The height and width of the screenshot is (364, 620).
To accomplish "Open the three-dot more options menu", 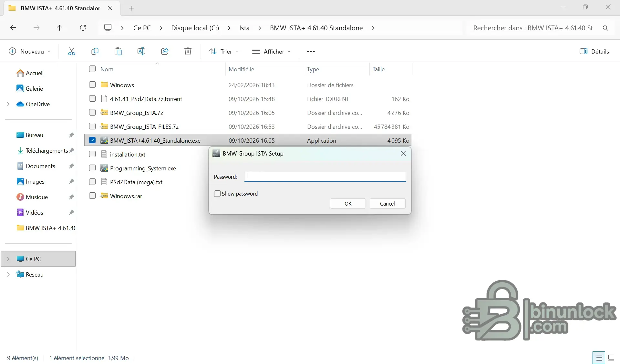I will point(311,52).
